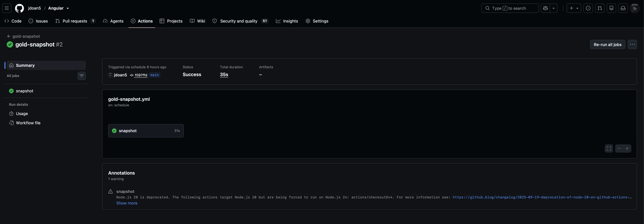Select the Actions tab

(142, 21)
